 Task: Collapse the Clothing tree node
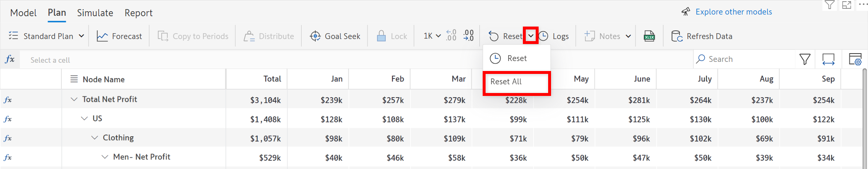[x=95, y=138]
